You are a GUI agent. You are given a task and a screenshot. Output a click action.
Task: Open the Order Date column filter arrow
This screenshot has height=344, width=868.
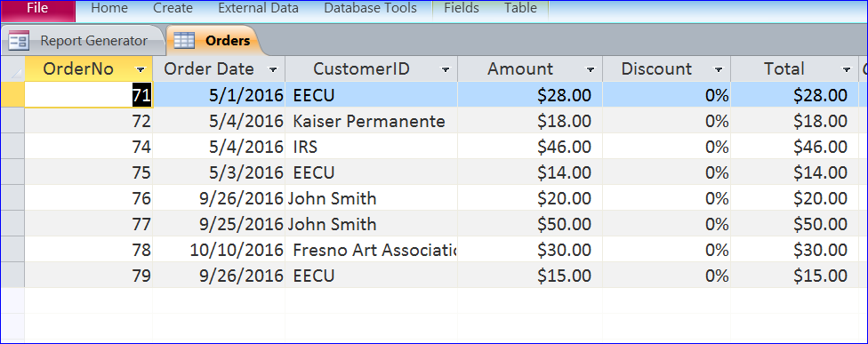[x=273, y=69]
